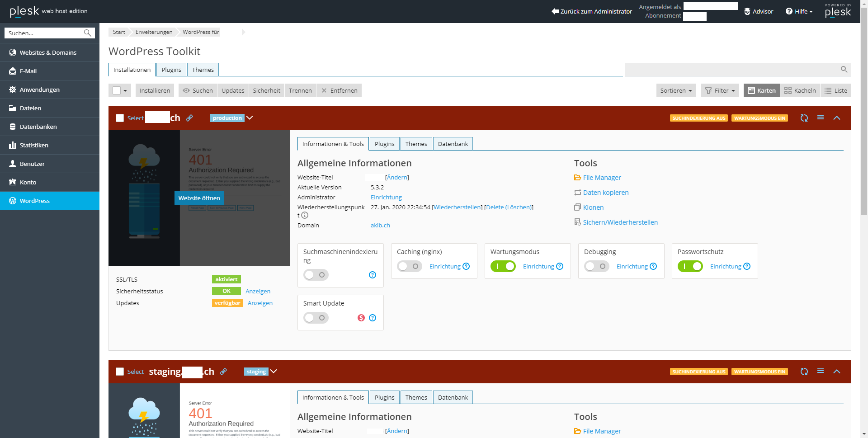This screenshot has width=868, height=438.
Task: Open select-all checkbox dropdown arrow
Action: [x=125, y=91]
